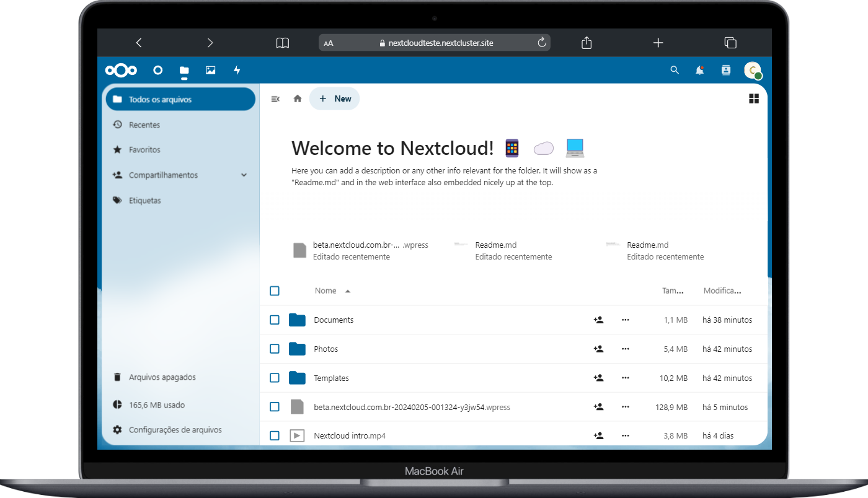Open actions menu for .wpress file

pos(626,407)
